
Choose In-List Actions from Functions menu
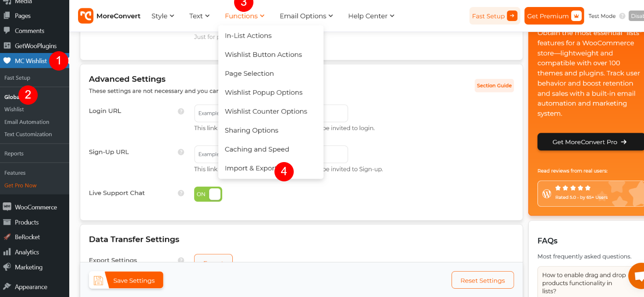coord(248,35)
